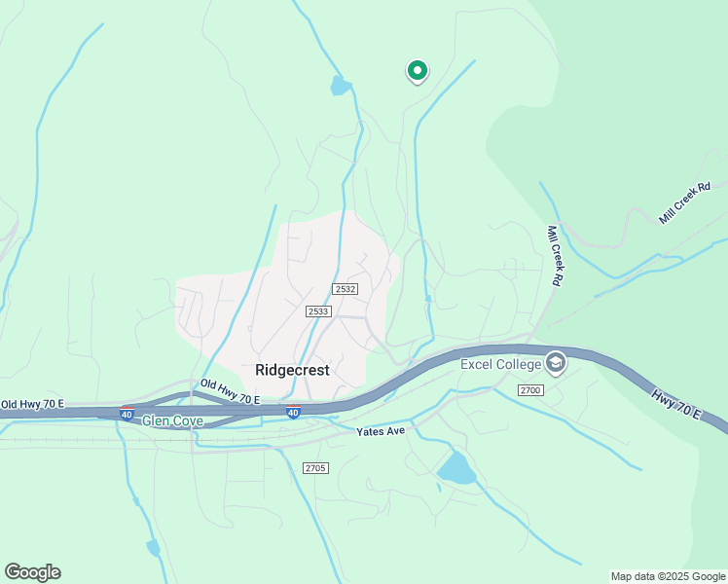The width and height of the screenshot is (728, 584).
Task: Click the 2700 route marker
Action: pos(530,390)
